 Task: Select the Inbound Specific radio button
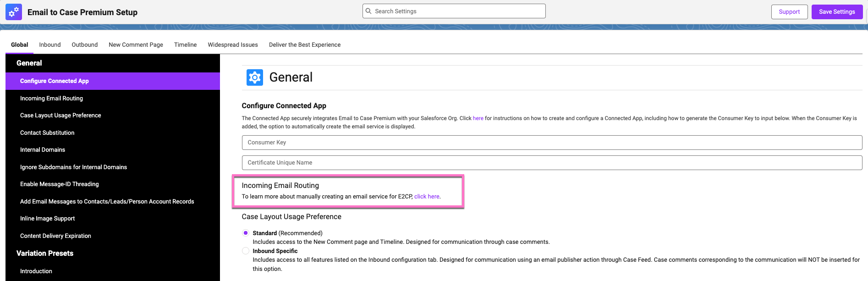[246, 251]
